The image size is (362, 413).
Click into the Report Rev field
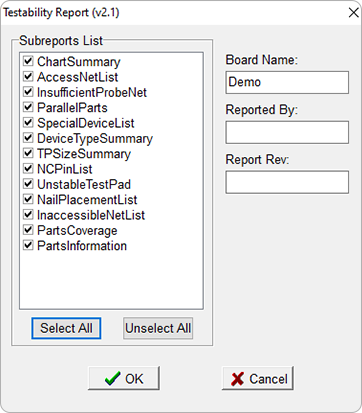coord(287,182)
